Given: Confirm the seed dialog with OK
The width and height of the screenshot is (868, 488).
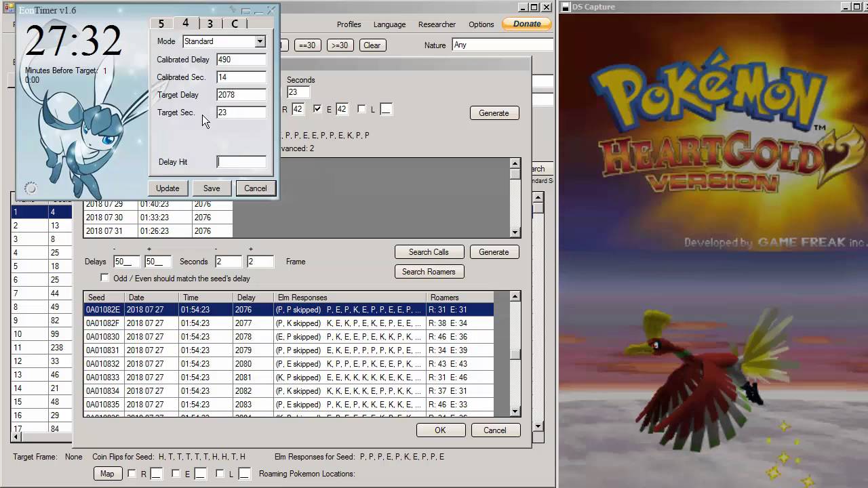Looking at the screenshot, I should coord(440,430).
